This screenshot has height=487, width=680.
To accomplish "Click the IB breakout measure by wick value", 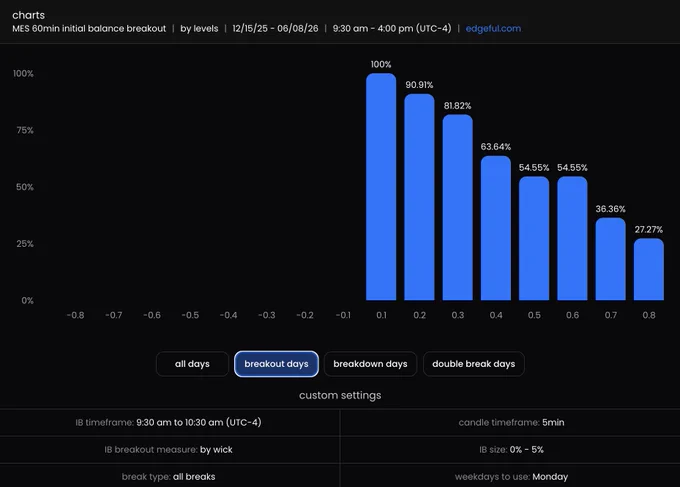I will point(216,450).
